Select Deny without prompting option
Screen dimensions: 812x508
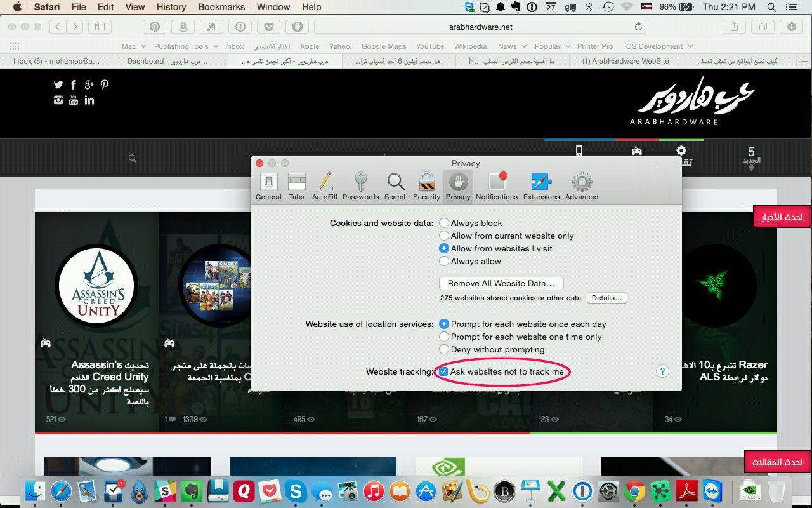pyautogui.click(x=492, y=349)
